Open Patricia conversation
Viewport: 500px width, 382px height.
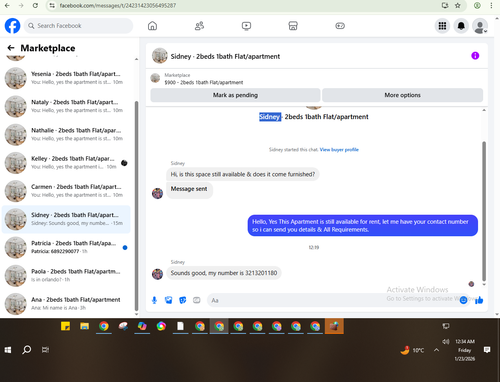66,247
